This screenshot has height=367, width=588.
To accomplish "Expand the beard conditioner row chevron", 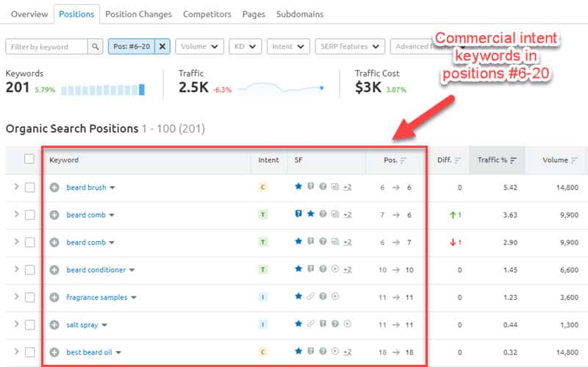I will coord(16,269).
